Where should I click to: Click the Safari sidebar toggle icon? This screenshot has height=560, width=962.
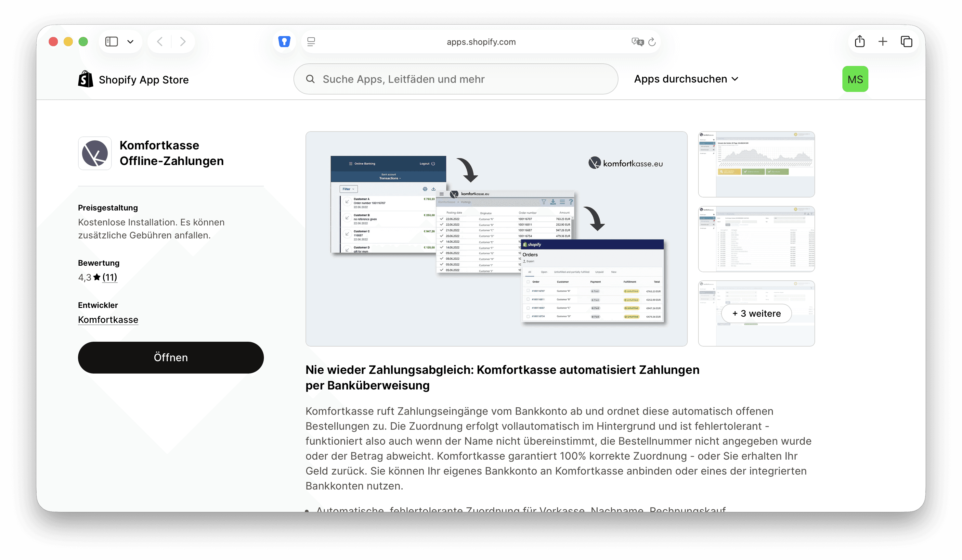click(x=111, y=42)
